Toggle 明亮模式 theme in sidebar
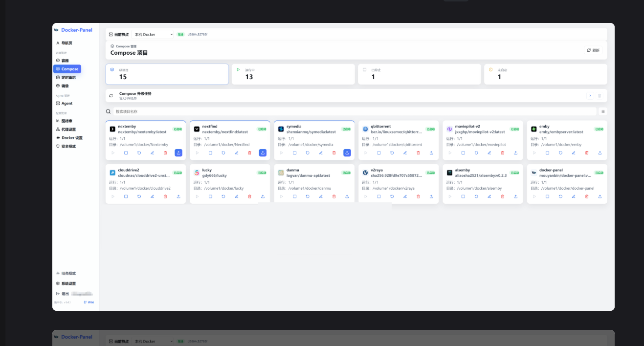This screenshot has width=644, height=346. (66, 273)
